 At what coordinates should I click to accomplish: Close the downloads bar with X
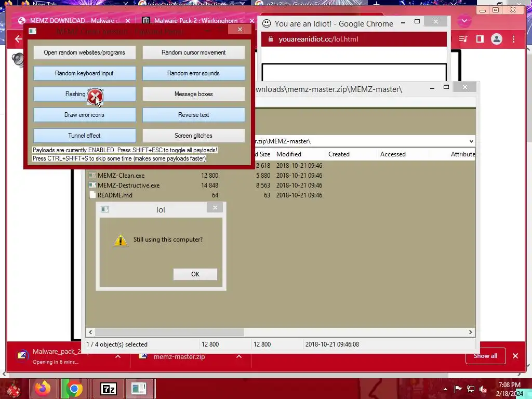point(515,356)
